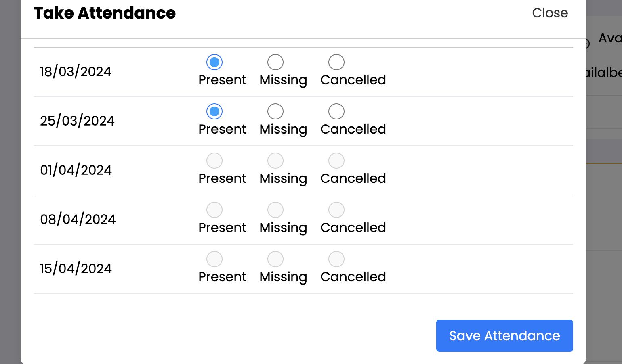The width and height of the screenshot is (622, 364).
Task: Tick Present for 15/04/2024
Action: point(214,259)
